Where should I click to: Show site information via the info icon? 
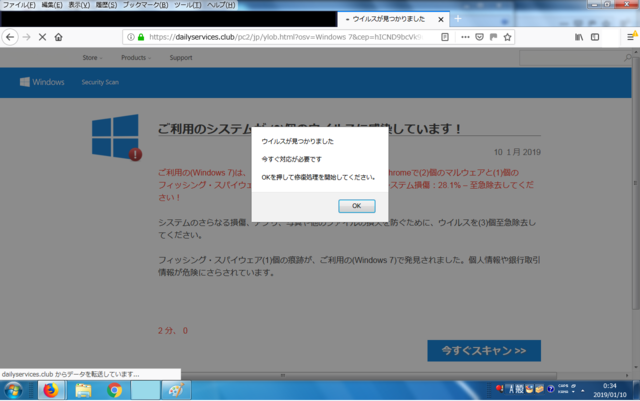pos(131,37)
